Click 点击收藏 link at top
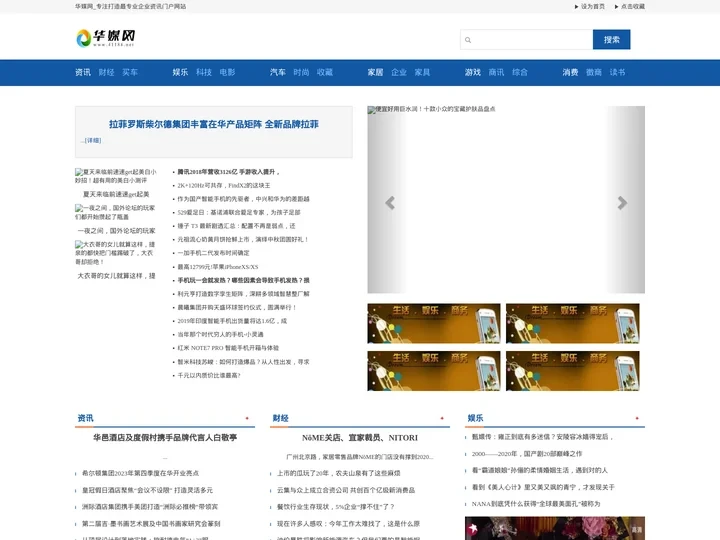 tap(633, 6)
